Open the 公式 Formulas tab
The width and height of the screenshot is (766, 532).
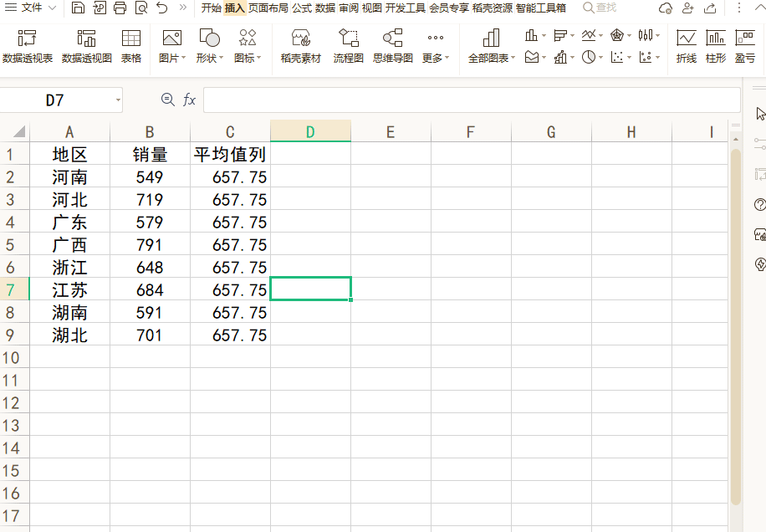(x=301, y=8)
